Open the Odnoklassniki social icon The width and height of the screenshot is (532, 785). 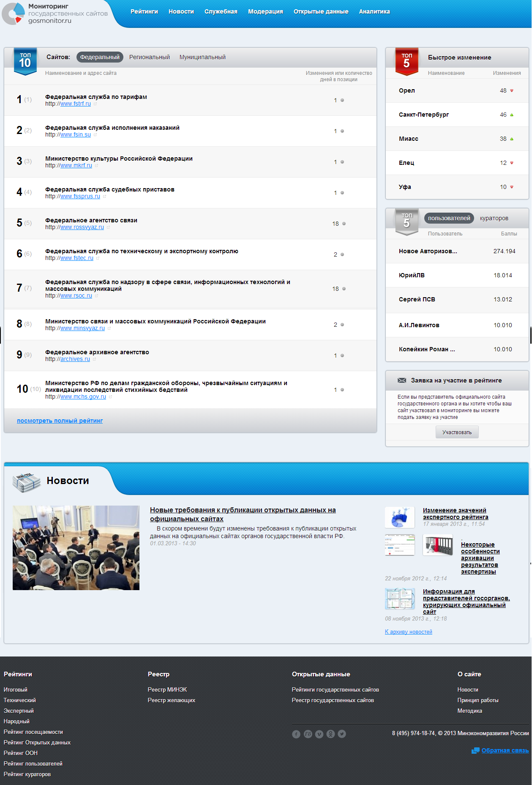[330, 734]
